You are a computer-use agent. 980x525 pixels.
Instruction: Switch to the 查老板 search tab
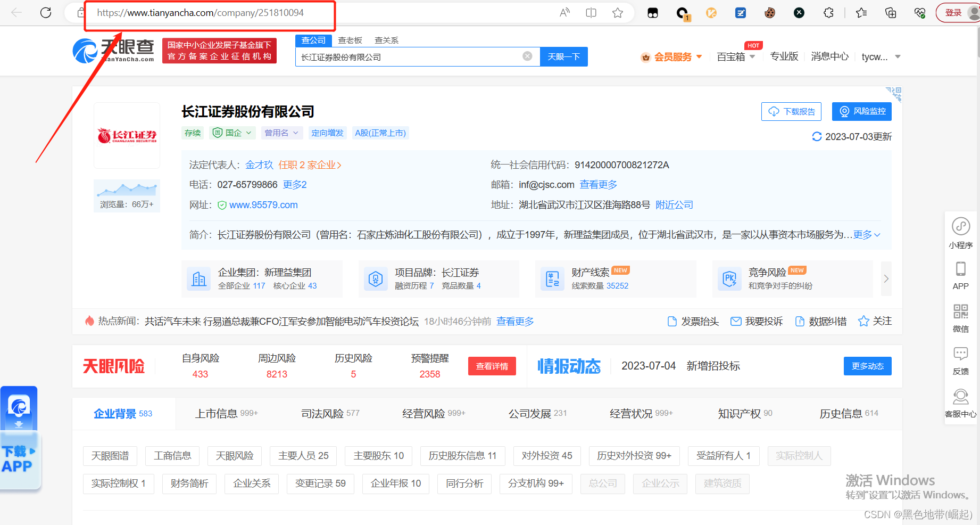coord(350,40)
